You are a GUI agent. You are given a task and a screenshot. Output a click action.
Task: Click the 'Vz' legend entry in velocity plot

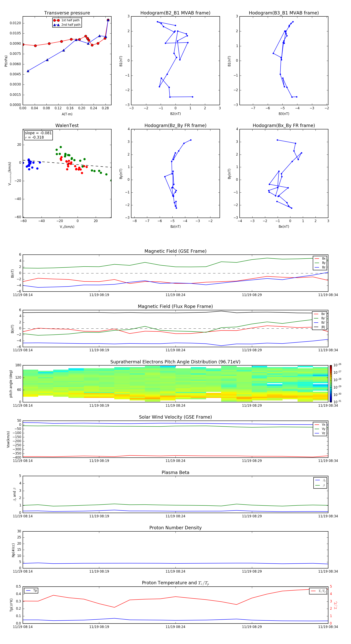[320, 433]
